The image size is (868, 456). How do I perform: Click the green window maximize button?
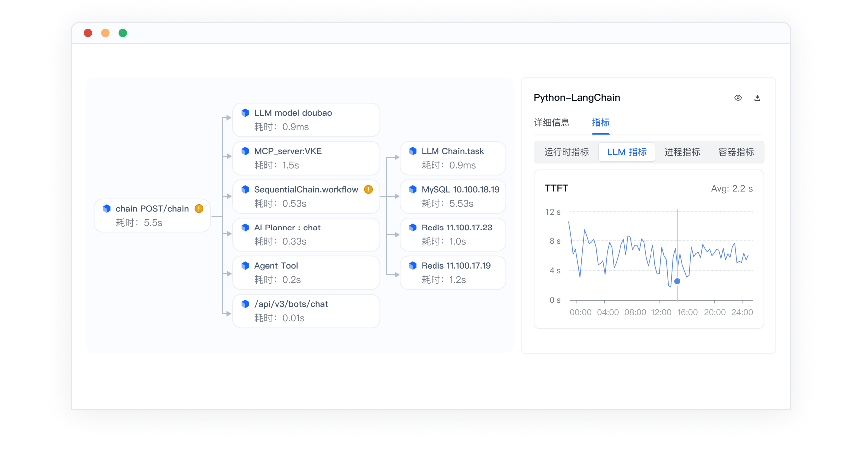(x=123, y=33)
